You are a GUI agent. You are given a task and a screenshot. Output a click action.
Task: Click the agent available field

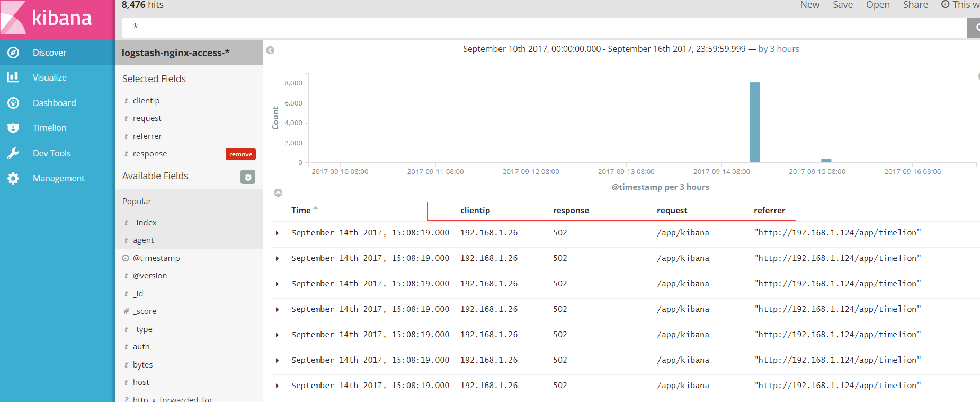coord(143,240)
